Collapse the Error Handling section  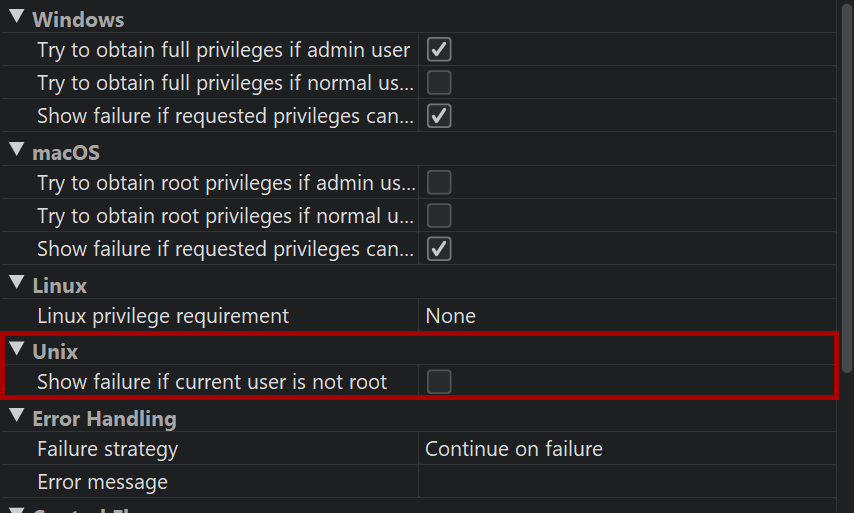[17, 416]
